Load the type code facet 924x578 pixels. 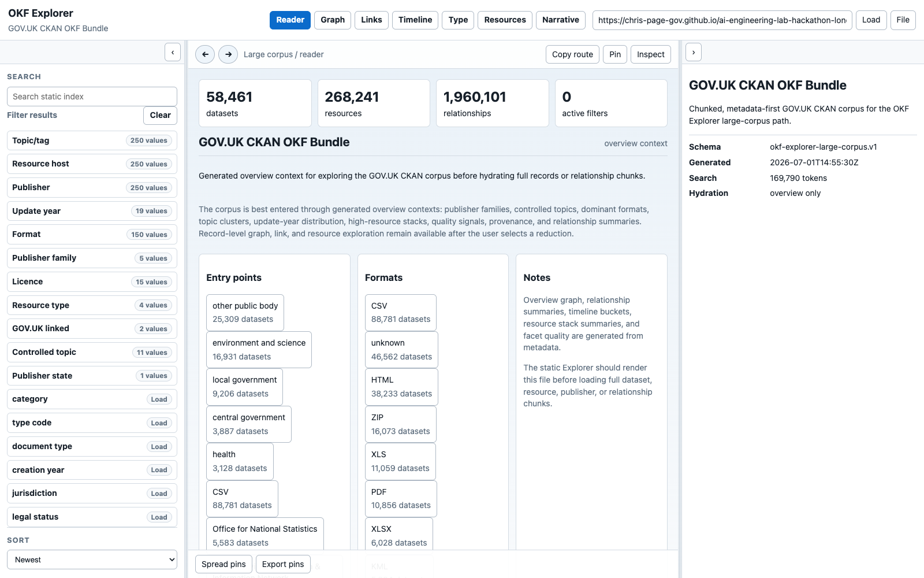click(x=159, y=423)
